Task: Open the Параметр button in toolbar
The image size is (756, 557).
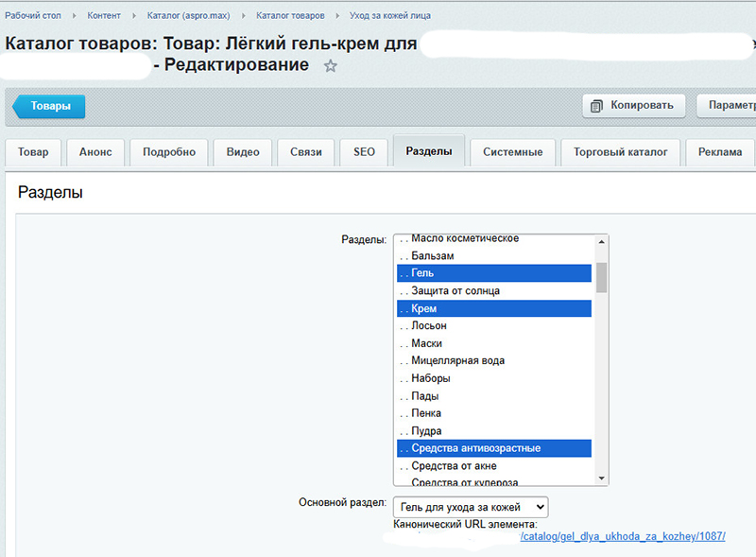Action: click(728, 106)
